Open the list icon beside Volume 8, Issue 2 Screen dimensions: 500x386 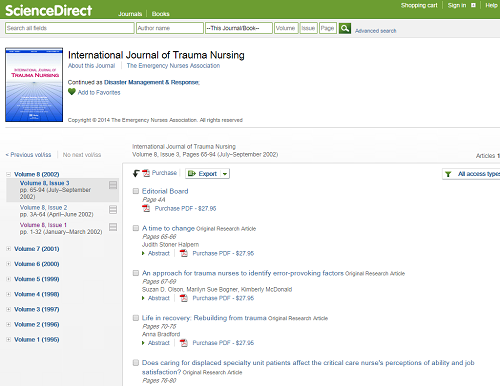(x=113, y=209)
